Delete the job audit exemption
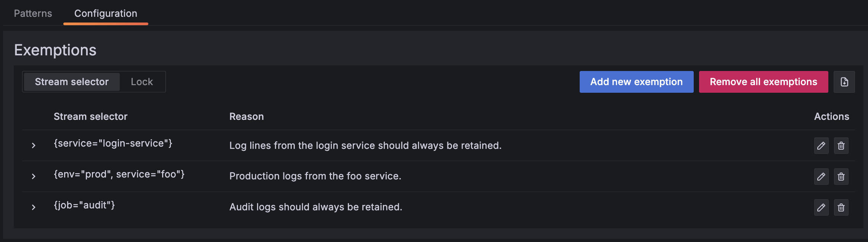Viewport: 868px width, 242px height. [x=841, y=207]
